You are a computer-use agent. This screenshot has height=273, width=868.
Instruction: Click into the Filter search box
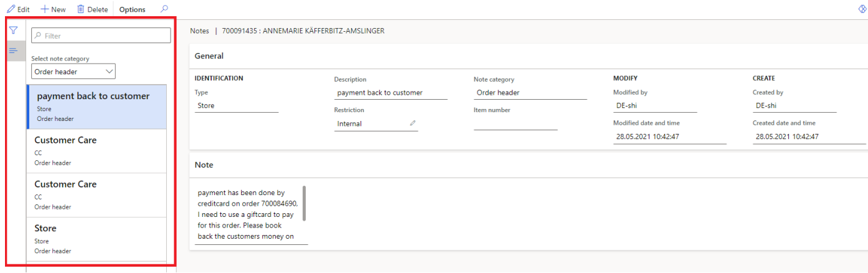tap(101, 36)
